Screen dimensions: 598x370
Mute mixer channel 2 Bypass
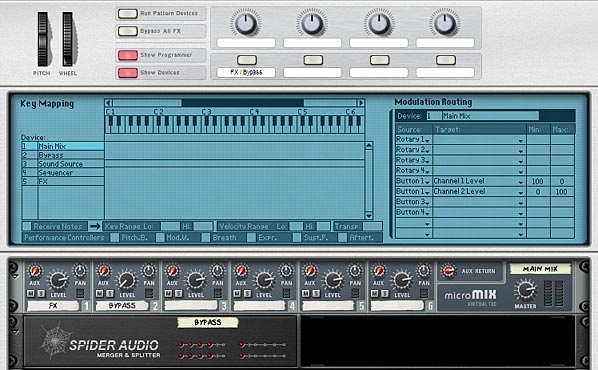(x=100, y=294)
